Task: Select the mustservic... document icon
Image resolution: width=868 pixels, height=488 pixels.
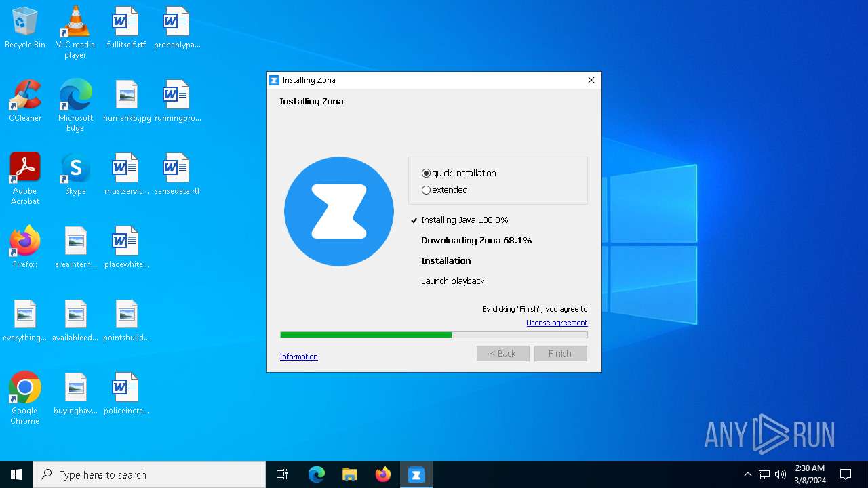Action: click(x=126, y=175)
